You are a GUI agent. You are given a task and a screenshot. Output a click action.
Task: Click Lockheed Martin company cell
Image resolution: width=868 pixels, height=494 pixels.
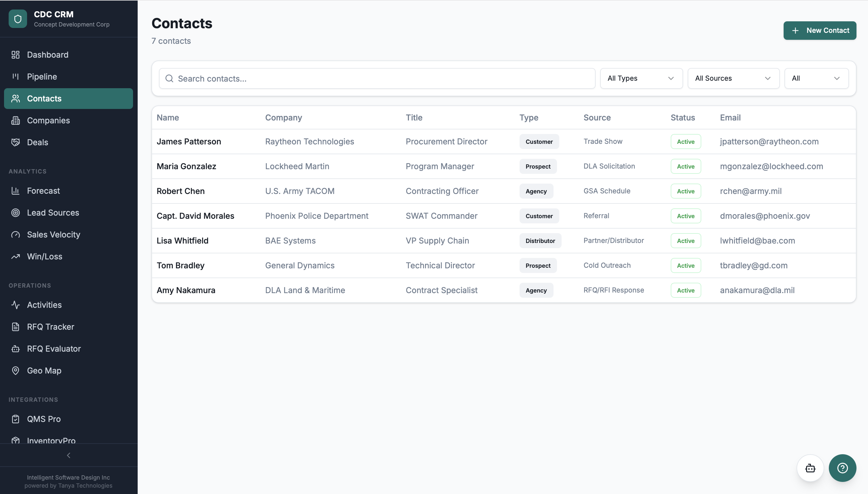[297, 166]
